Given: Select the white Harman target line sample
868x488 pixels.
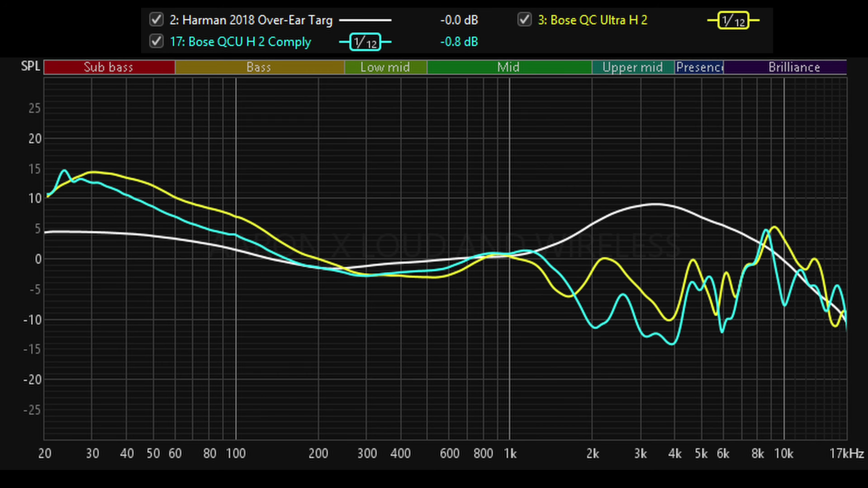Looking at the screenshot, I should tap(365, 20).
